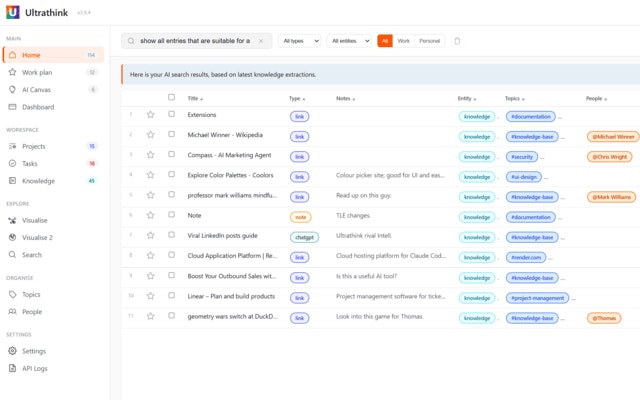Click the API Logs document icon

click(x=13, y=368)
